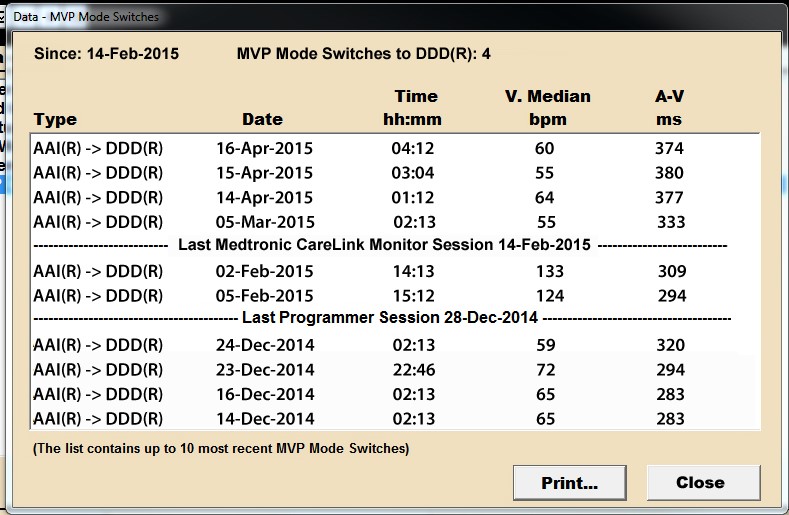The height and width of the screenshot is (515, 789).
Task: Click the Date column header
Action: click(262, 120)
